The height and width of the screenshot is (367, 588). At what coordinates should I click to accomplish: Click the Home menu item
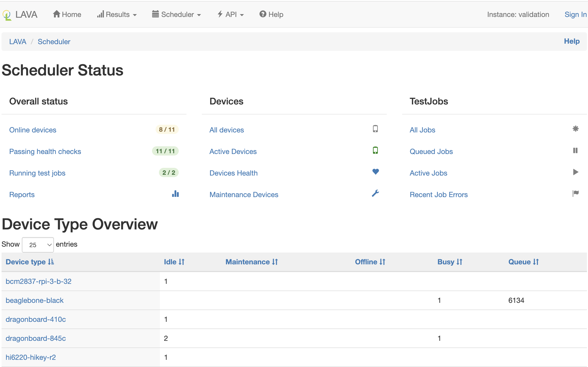tap(67, 15)
